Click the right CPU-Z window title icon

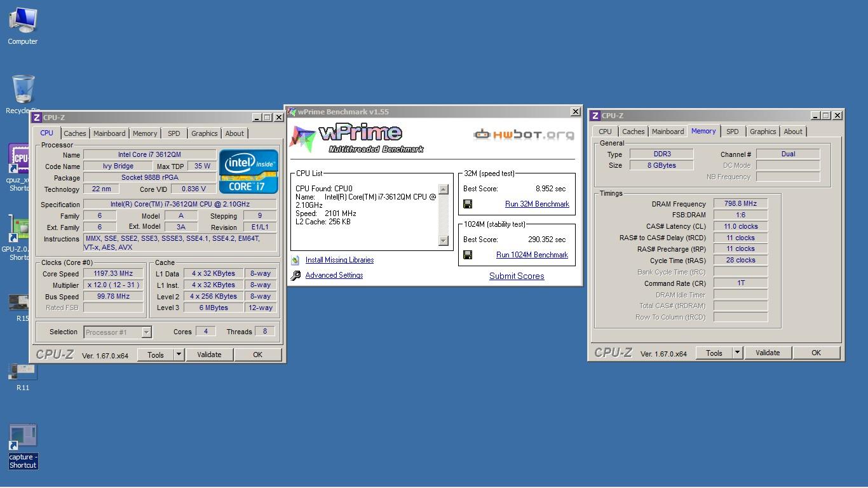click(x=595, y=116)
